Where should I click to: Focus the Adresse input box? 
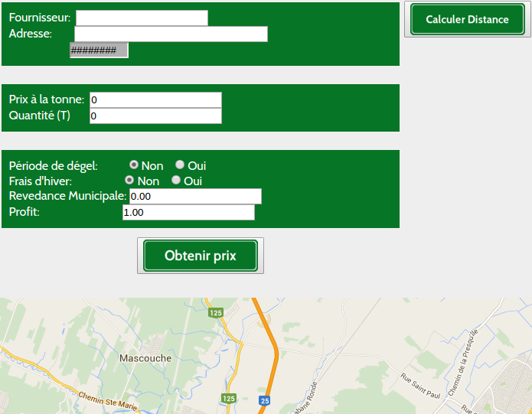(171, 34)
